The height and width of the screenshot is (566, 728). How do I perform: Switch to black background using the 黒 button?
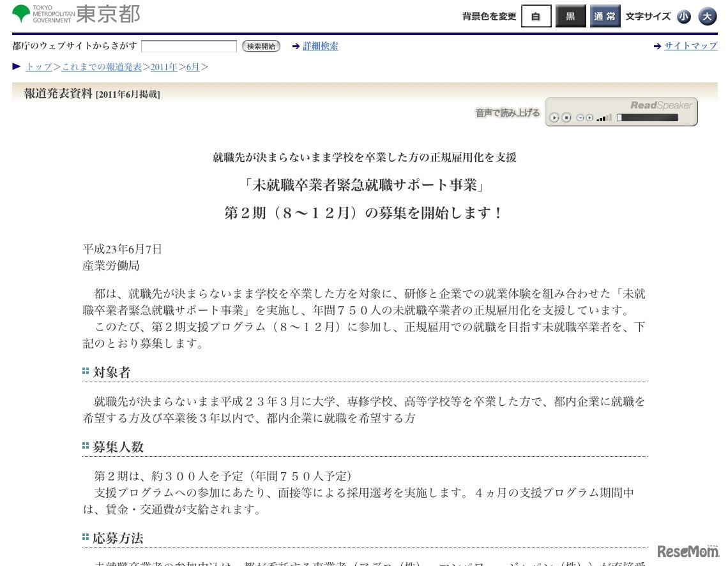coord(570,16)
